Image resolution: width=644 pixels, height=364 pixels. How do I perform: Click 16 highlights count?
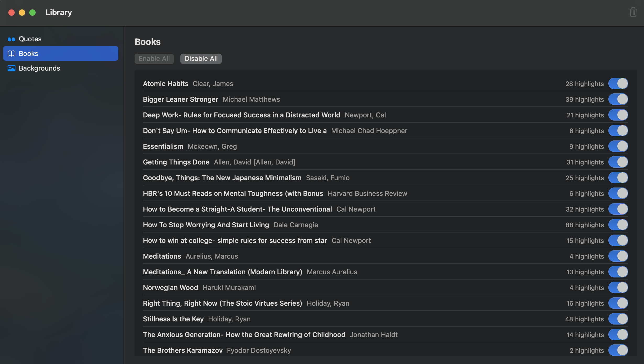click(x=585, y=303)
